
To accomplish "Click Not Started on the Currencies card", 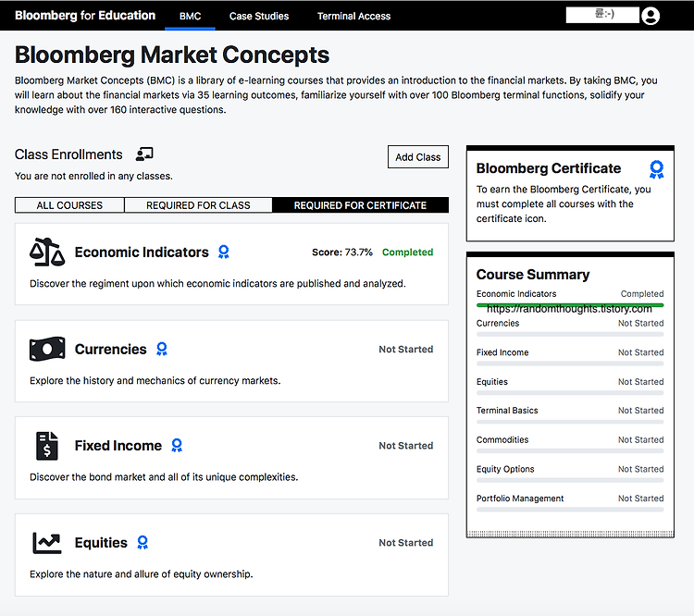I will tap(406, 349).
